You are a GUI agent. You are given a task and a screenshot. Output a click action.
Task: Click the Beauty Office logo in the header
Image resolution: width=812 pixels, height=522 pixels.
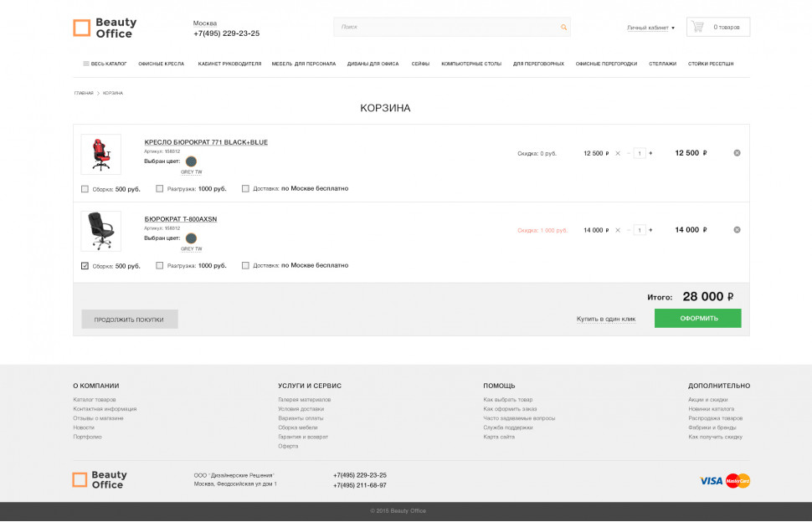(x=105, y=28)
